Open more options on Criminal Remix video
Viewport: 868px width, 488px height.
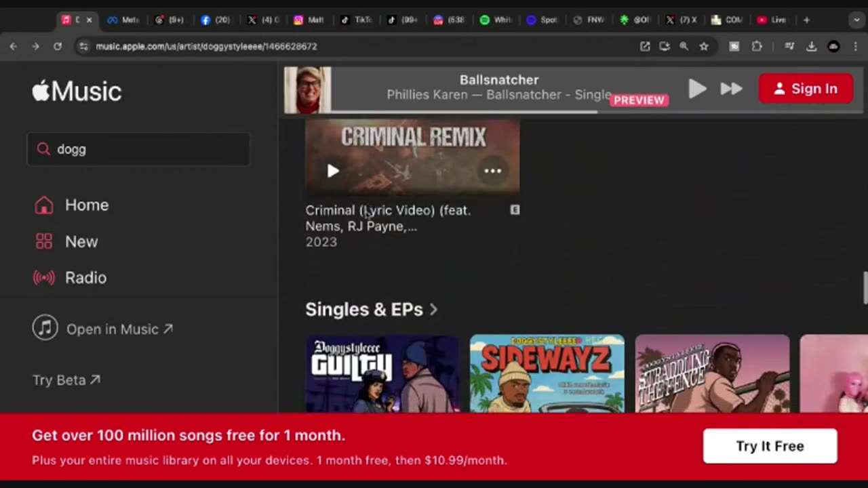tap(493, 171)
